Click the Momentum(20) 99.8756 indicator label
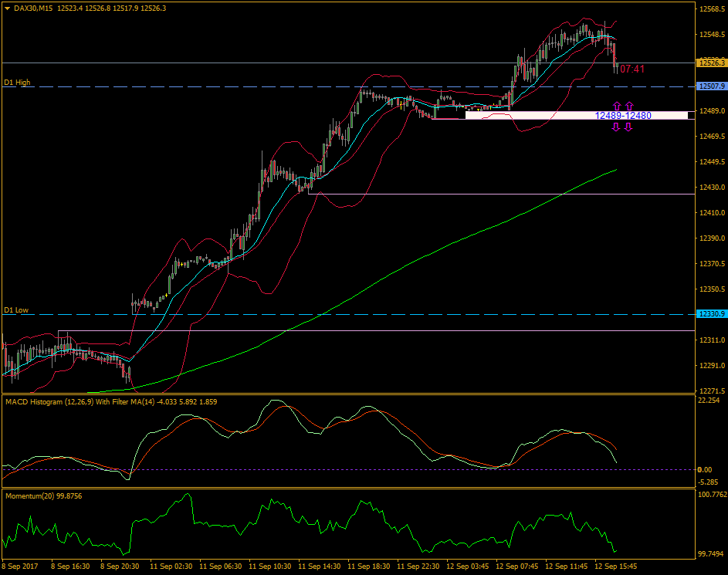 pos(42,495)
